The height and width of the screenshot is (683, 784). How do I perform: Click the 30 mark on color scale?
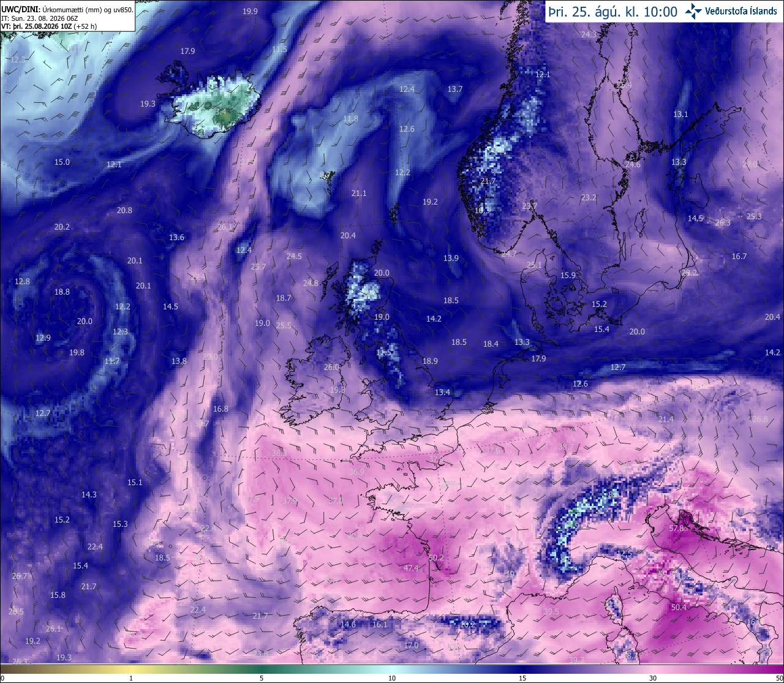(653, 678)
